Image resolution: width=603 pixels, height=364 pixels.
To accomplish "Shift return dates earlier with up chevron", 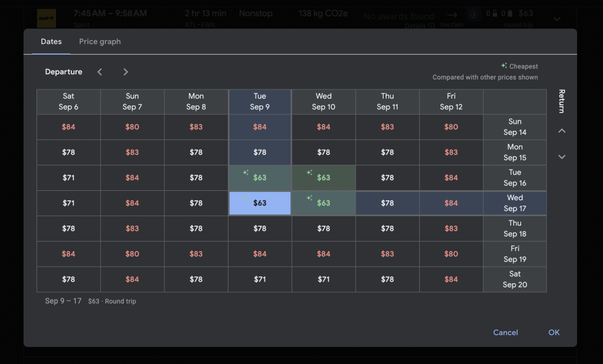I will [562, 131].
